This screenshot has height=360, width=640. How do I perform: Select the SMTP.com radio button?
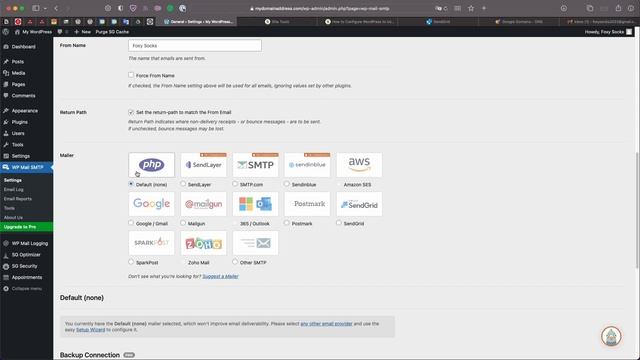[x=235, y=184]
